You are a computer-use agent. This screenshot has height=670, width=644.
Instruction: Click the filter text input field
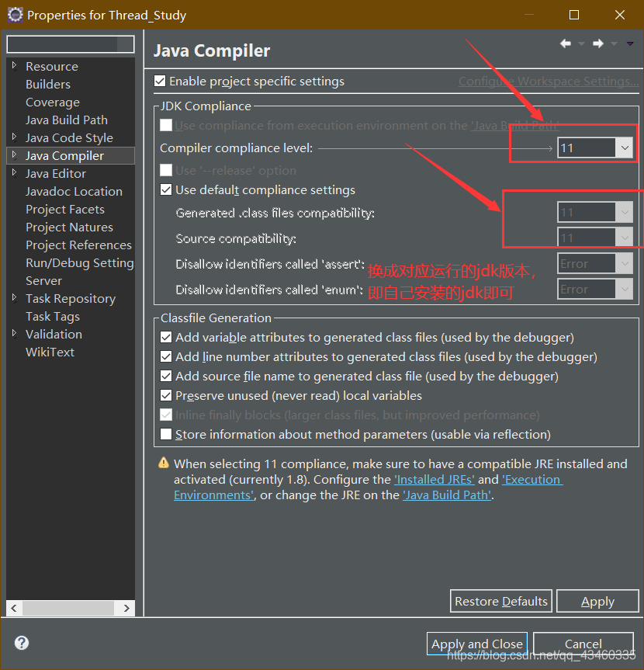point(71,44)
